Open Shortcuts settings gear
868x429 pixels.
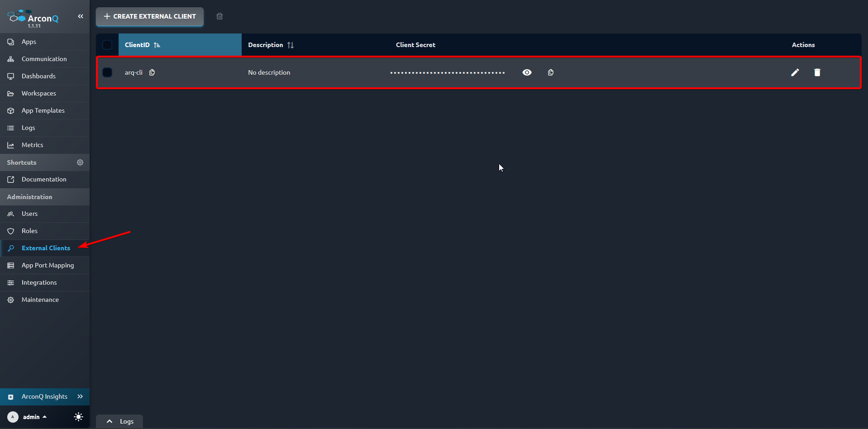click(80, 162)
